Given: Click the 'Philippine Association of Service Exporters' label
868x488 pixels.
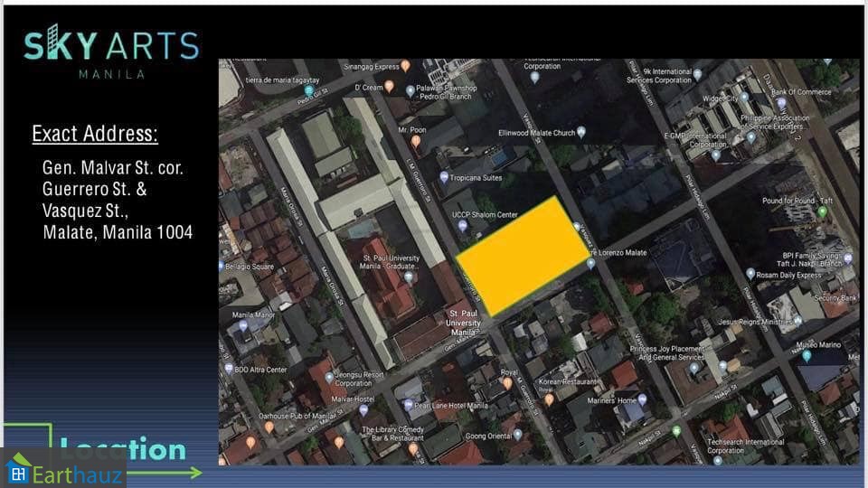Looking at the screenshot, I should (x=775, y=122).
